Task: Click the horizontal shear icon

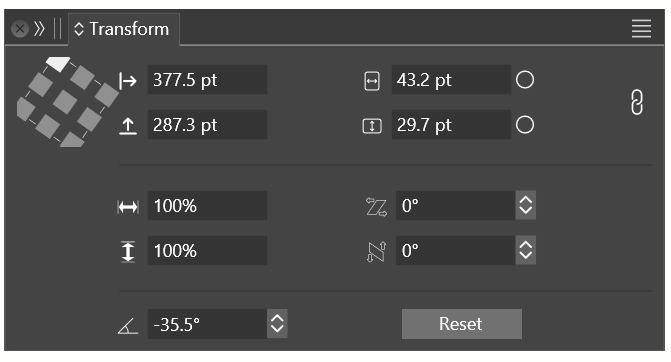Action: (x=376, y=207)
